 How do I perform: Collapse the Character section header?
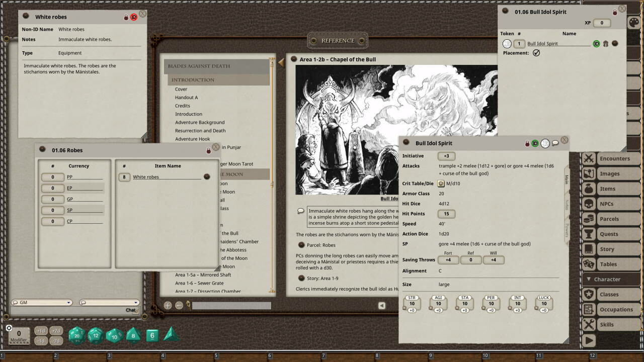589,279
